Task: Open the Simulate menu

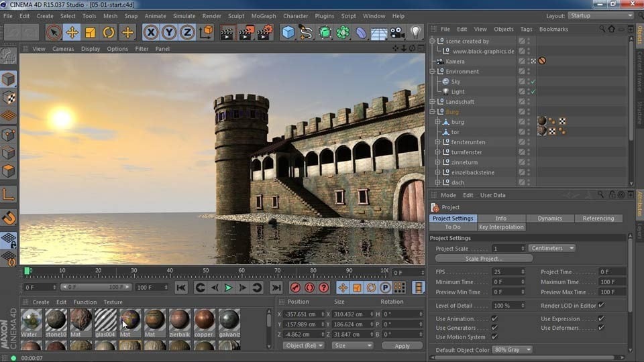Action: point(184,16)
